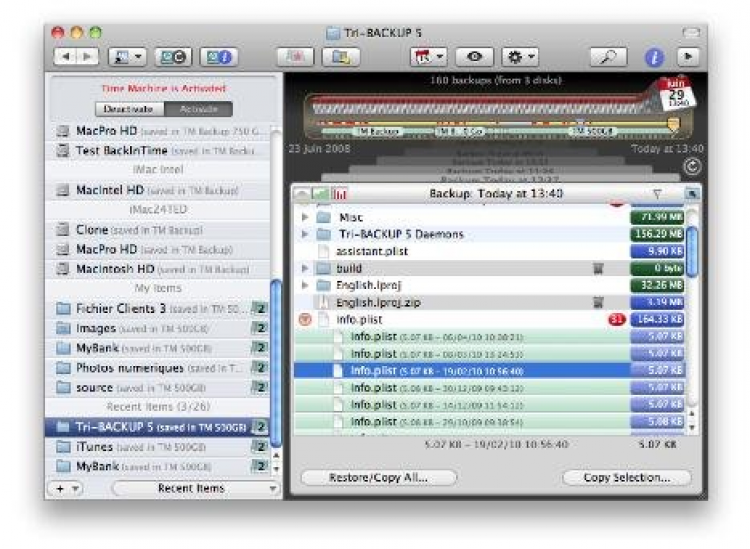Screen dimensions: 750x549
Task: Click the plus add button under sidebar
Action: [x=60, y=489]
